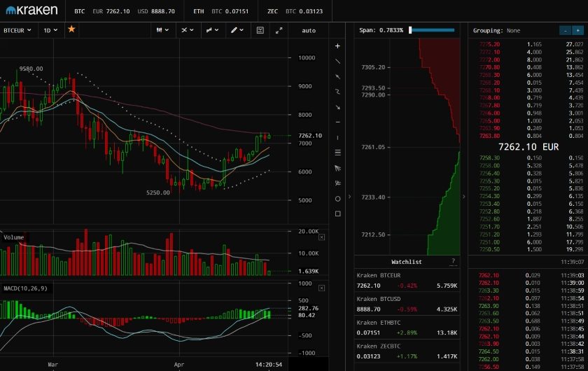Click the 1.639K volume value label
The width and height of the screenshot is (588, 371).
click(x=308, y=271)
